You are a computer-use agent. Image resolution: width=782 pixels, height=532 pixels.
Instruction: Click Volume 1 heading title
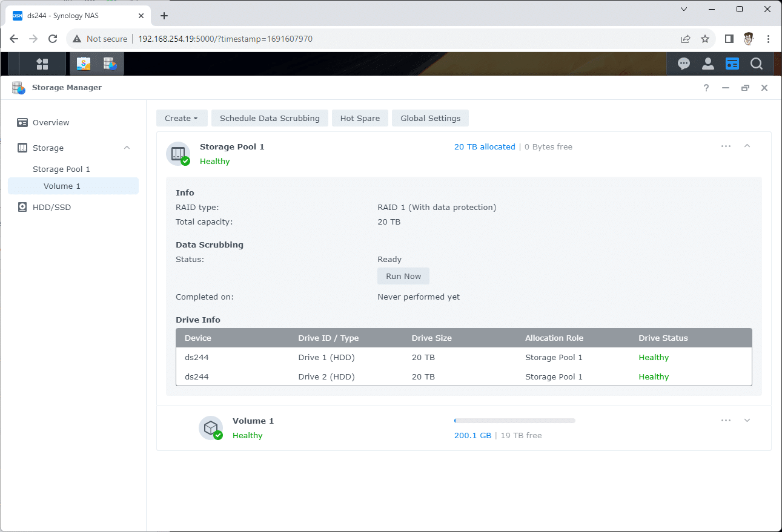point(253,421)
